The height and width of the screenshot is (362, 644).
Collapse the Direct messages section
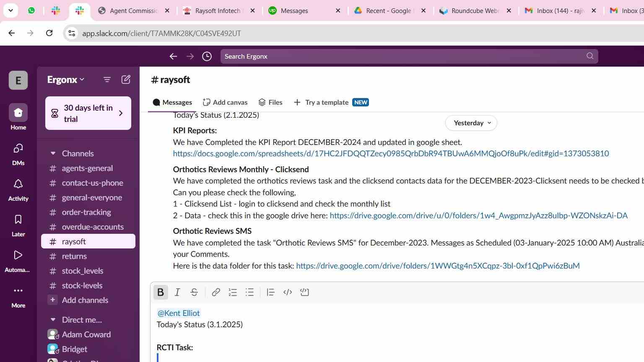tap(53, 320)
